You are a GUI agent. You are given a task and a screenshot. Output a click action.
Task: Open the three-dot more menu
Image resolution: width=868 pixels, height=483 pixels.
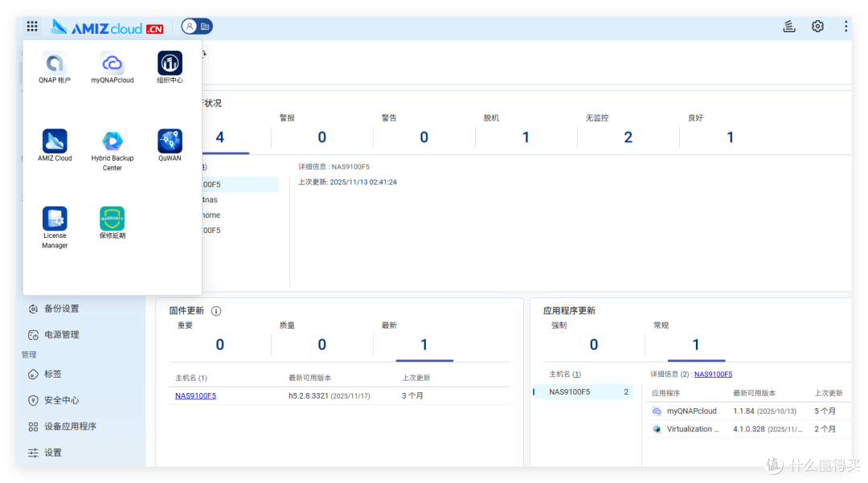[845, 26]
